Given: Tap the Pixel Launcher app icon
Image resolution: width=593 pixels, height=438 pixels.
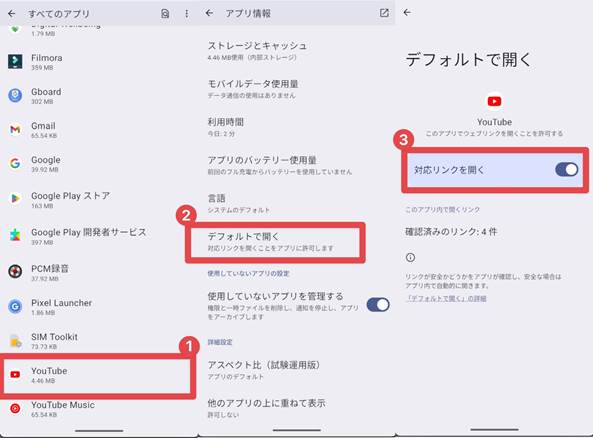Looking at the screenshot, I should tap(15, 306).
